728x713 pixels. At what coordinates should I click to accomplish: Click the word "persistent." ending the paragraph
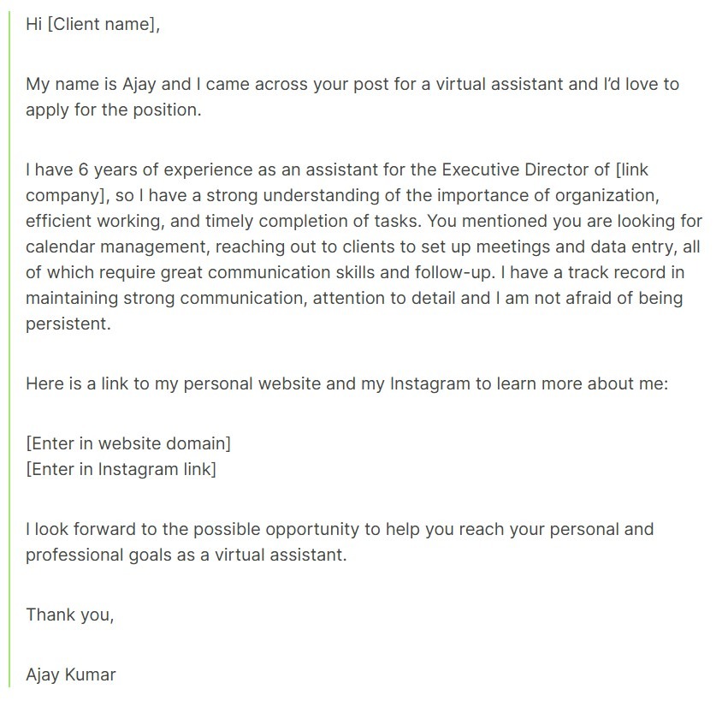tap(68, 325)
